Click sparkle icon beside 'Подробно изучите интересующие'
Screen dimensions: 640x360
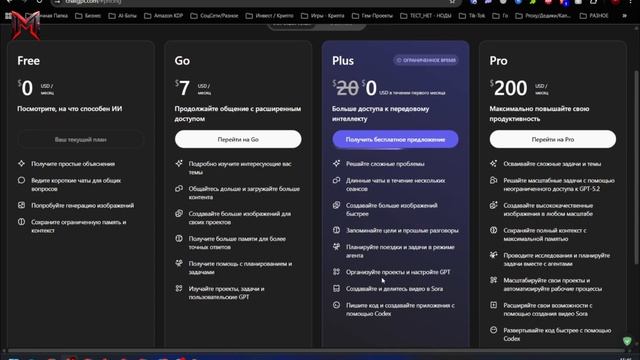tap(179, 163)
